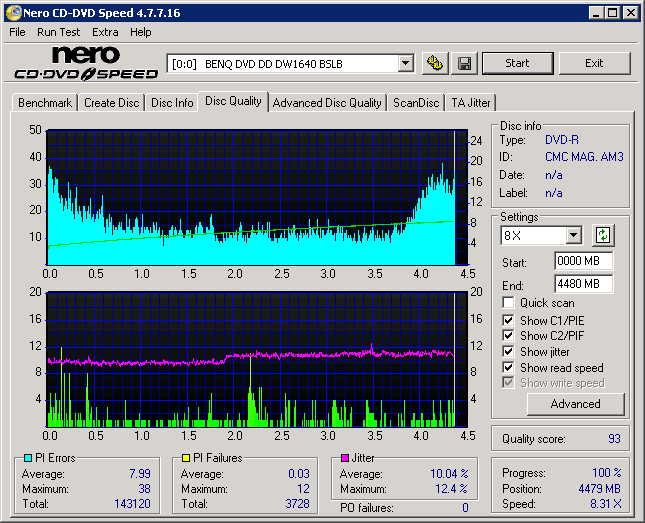The height and width of the screenshot is (523, 645).
Task: Open the BENQ DVD drive selection dropdown
Action: pos(405,63)
